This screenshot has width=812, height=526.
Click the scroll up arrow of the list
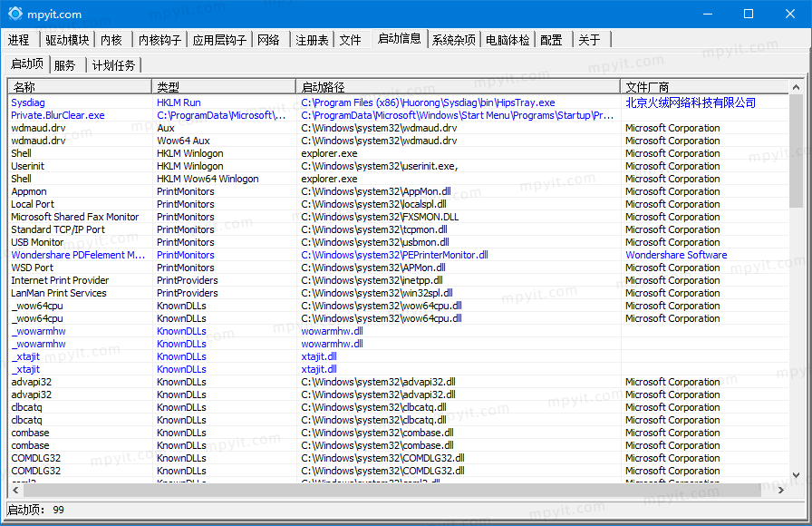coord(796,87)
